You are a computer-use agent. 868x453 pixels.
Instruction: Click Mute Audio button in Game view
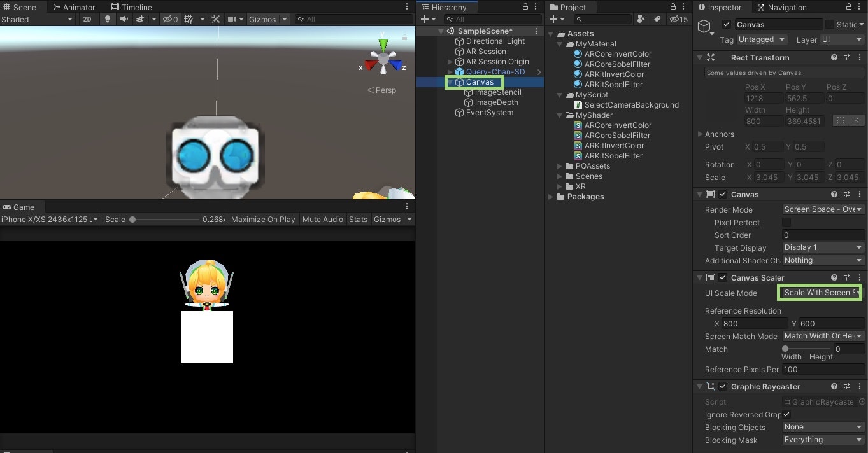[323, 220]
